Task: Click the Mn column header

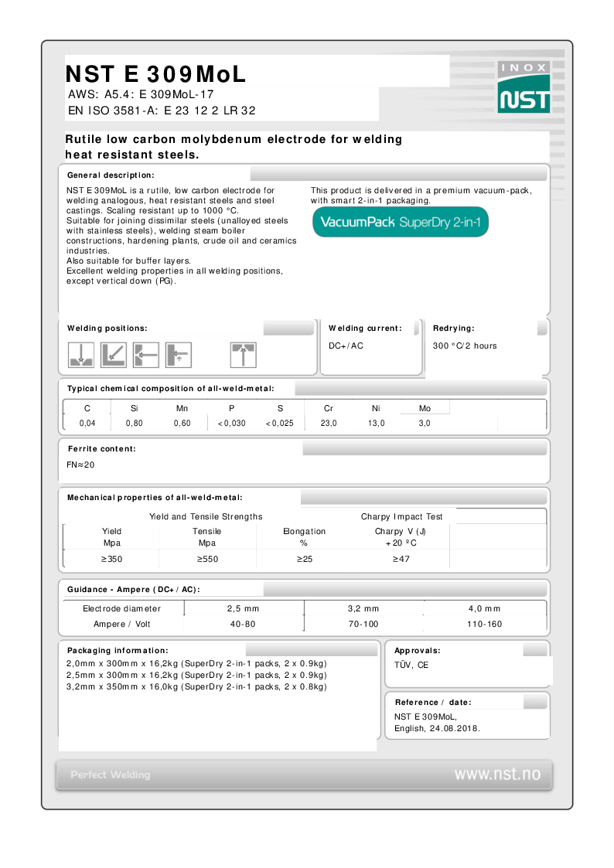Action: click(182, 408)
